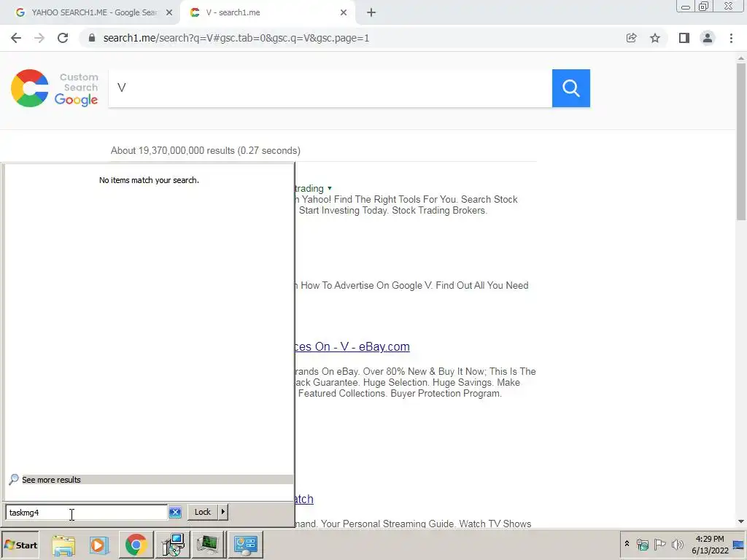
Task: Close the YAHOO SEARCH1.ME tab
Action: [x=169, y=13]
